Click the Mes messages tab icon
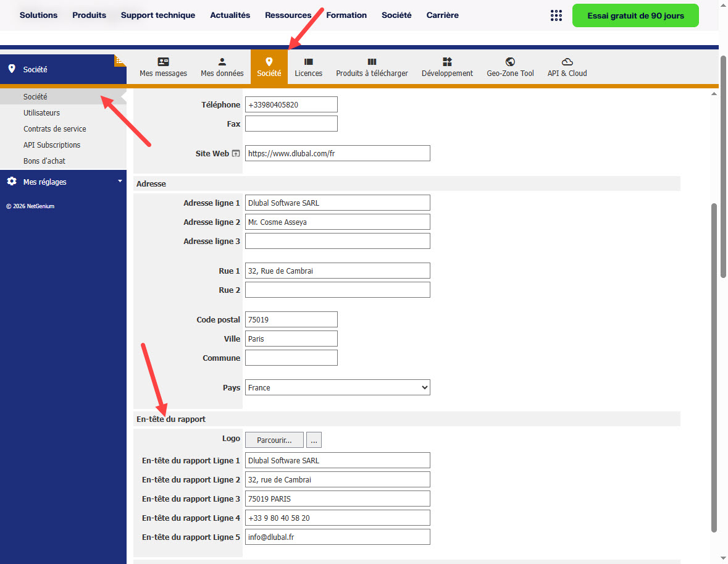Viewport: 728px width, 564px height. coord(163,61)
